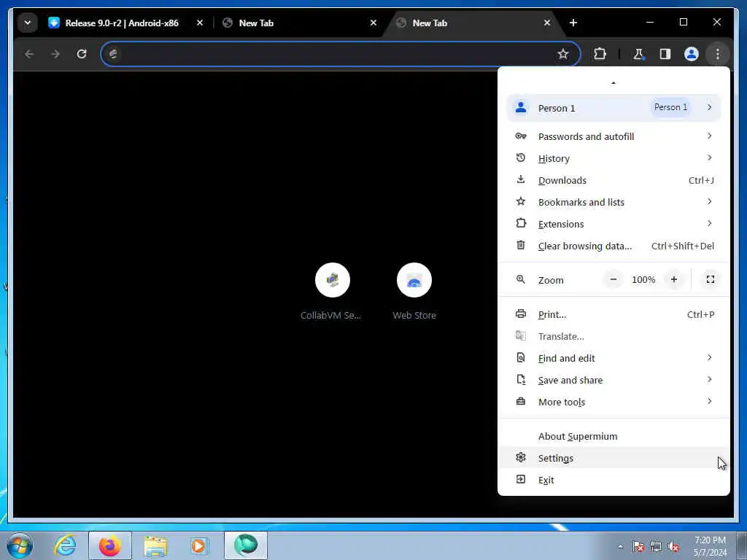747x560 pixels.
Task: Open the Extensions menu entry
Action: (614, 225)
